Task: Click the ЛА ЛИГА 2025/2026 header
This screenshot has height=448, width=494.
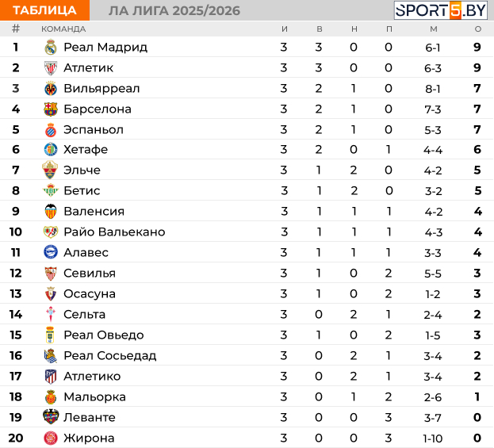Action: tap(174, 11)
